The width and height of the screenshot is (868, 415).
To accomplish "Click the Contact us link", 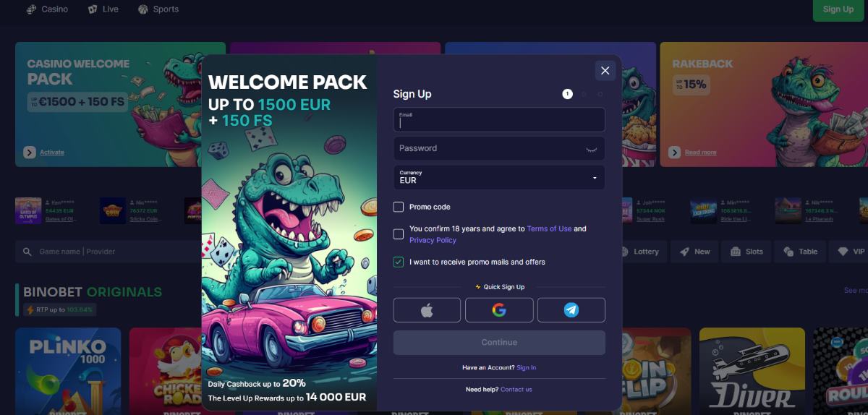I will 516,389.
